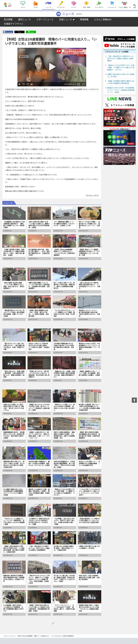Open access ranking item number 3
138x644 pixels.
coord(121,75)
